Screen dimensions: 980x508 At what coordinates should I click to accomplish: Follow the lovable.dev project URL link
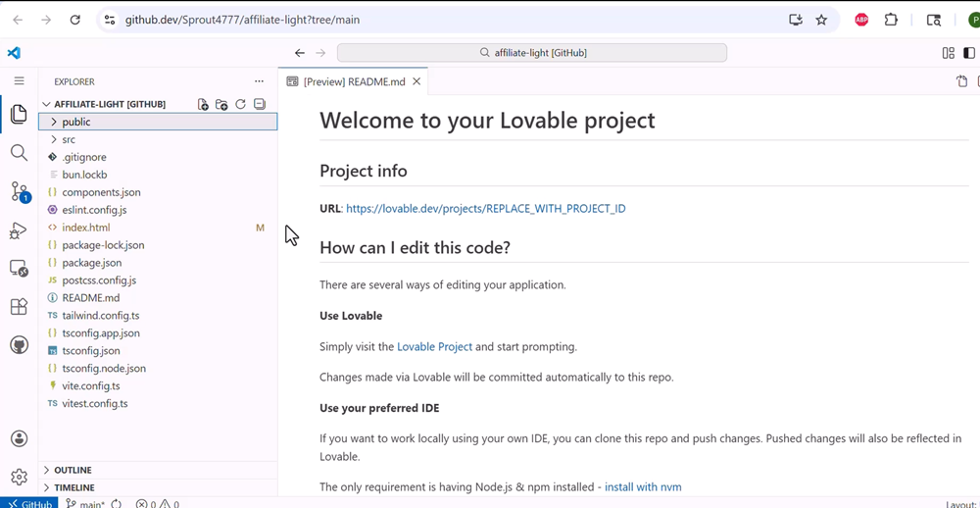pos(486,208)
